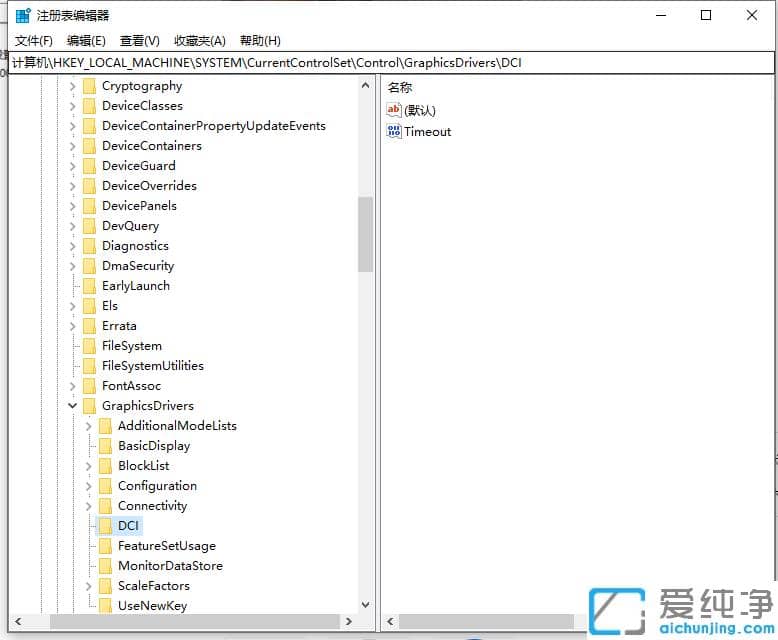Click the GraphicsDrivers folder icon
The width and height of the screenshot is (778, 640).
point(89,406)
